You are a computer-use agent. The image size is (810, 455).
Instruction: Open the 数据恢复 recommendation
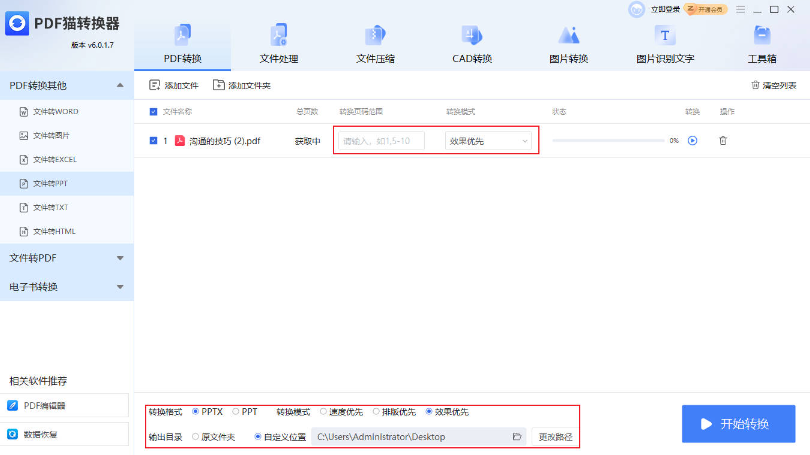(64, 434)
